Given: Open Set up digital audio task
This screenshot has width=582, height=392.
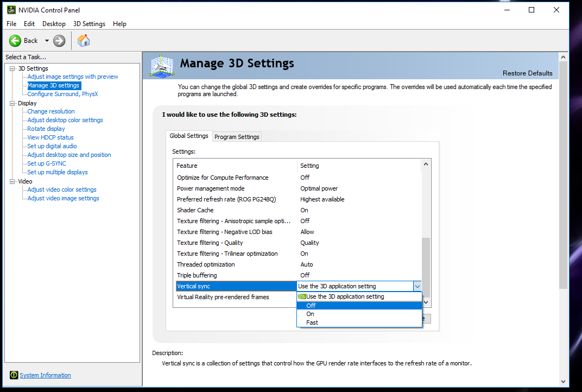Looking at the screenshot, I should pyautogui.click(x=52, y=146).
